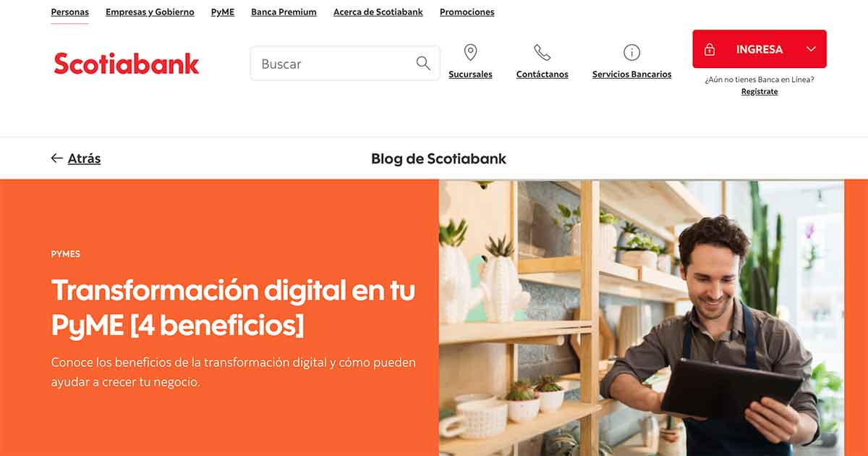868x456 pixels.
Task: Click the Regístrate link
Action: pos(759,92)
